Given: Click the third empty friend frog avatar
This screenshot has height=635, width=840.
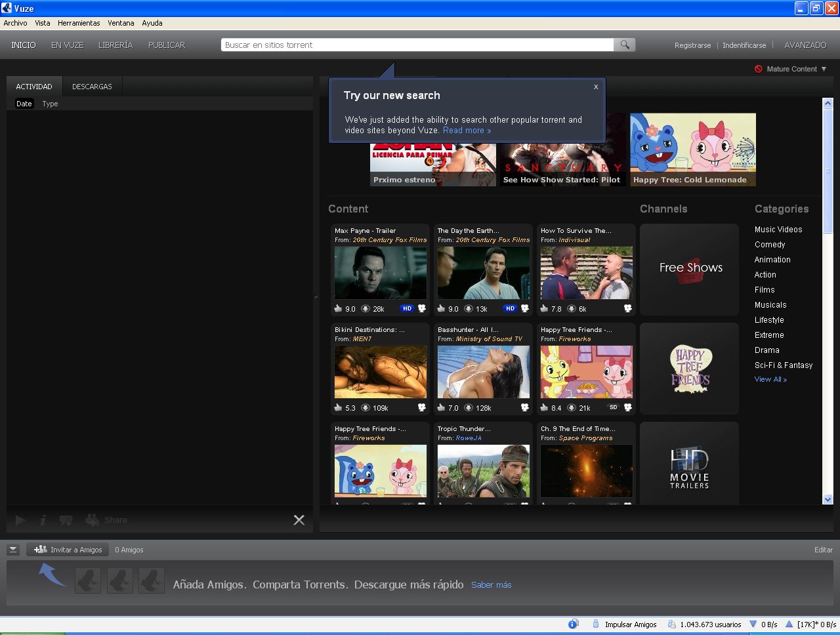Looking at the screenshot, I should pyautogui.click(x=152, y=581).
